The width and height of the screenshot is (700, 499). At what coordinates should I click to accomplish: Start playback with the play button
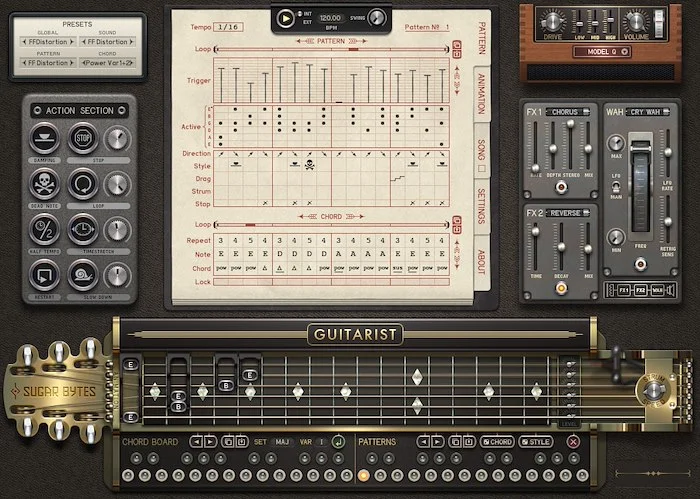287,17
